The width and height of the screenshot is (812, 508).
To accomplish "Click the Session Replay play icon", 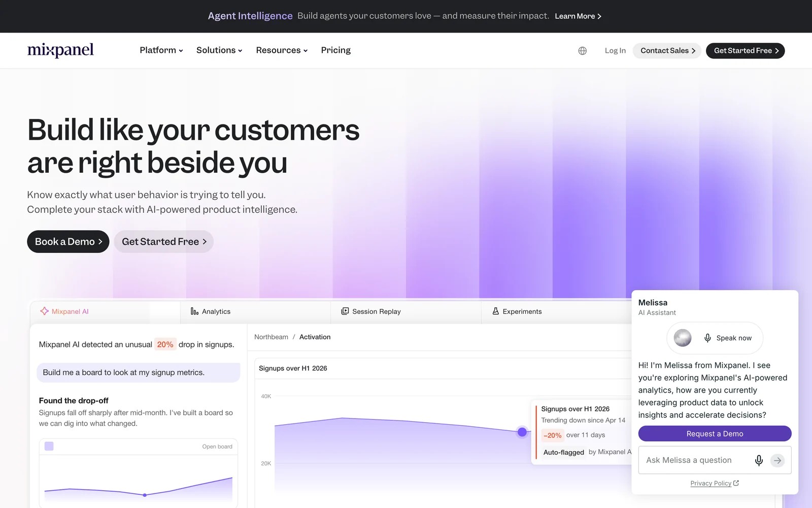I will tap(345, 311).
